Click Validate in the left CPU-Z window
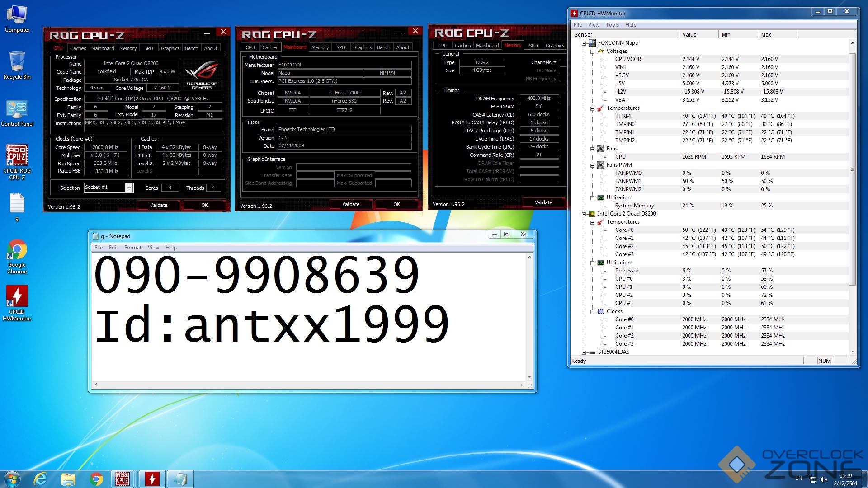 click(x=159, y=205)
